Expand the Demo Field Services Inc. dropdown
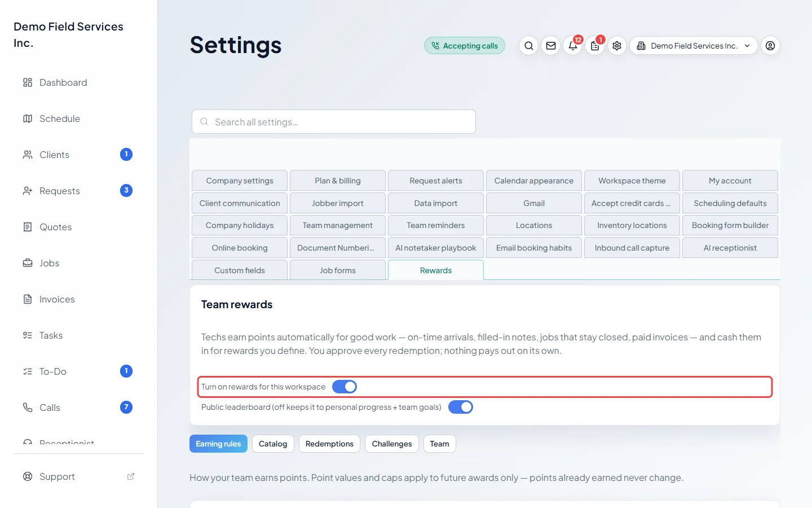This screenshot has width=812, height=508. click(694, 46)
